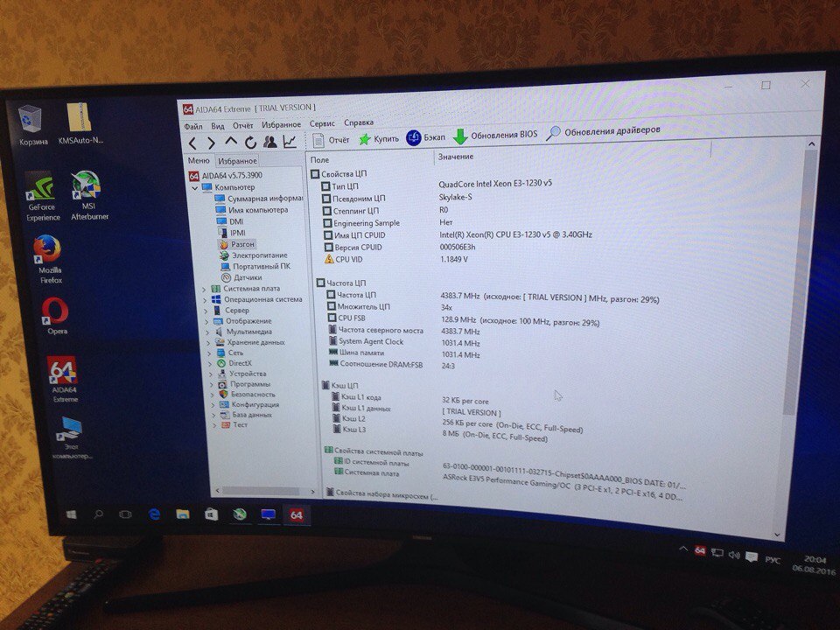840x630 pixels.
Task: Expand the DirectX tree node
Action: (x=211, y=364)
